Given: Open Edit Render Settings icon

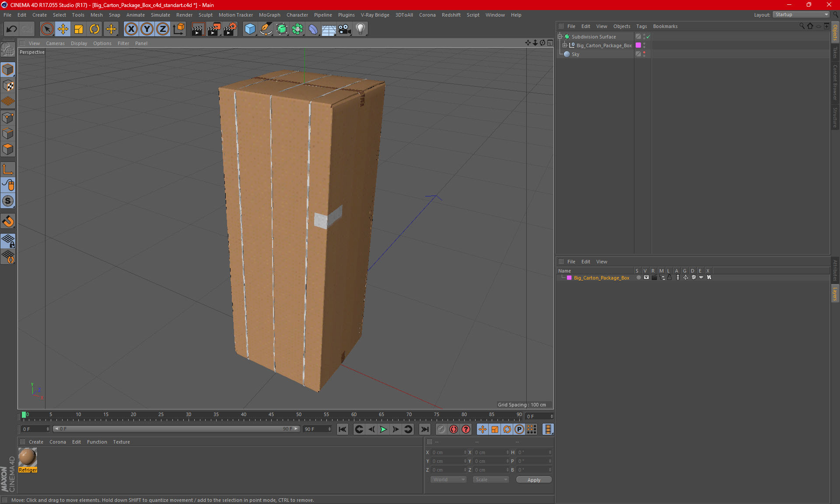Looking at the screenshot, I should (x=230, y=29).
